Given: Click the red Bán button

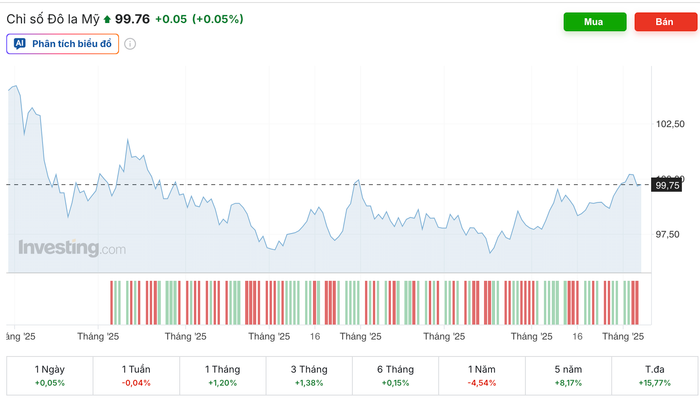Looking at the screenshot, I should coord(665,22).
